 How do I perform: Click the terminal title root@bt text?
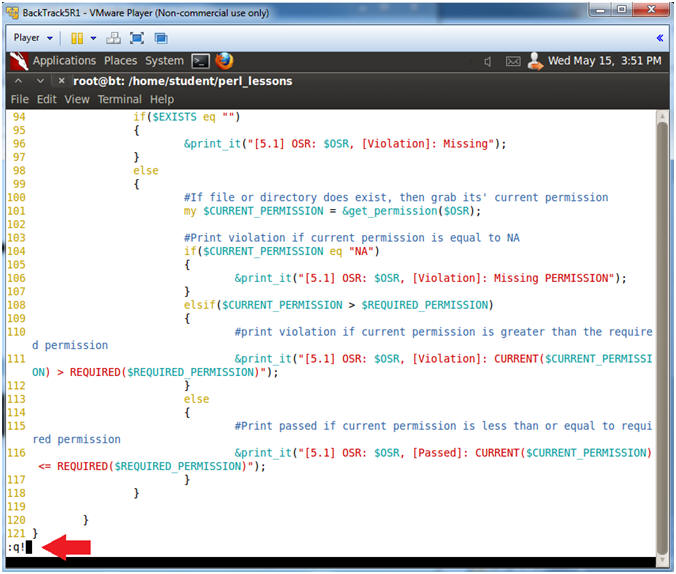coord(183,81)
